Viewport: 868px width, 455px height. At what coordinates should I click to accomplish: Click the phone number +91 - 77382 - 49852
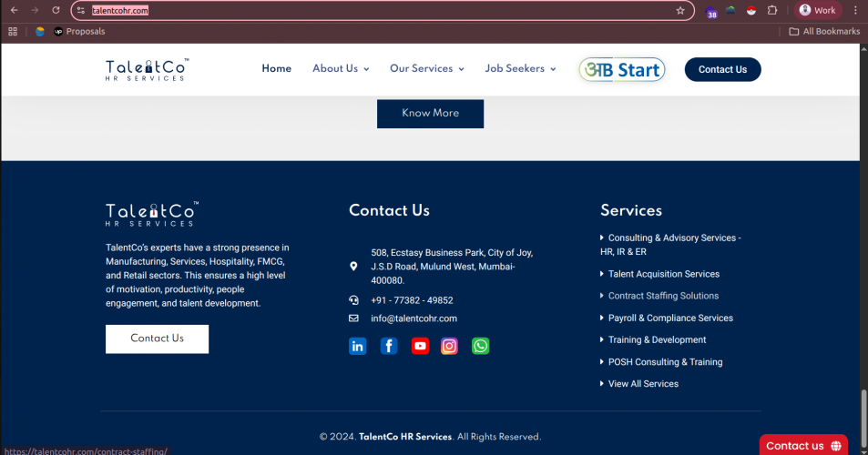pos(412,300)
